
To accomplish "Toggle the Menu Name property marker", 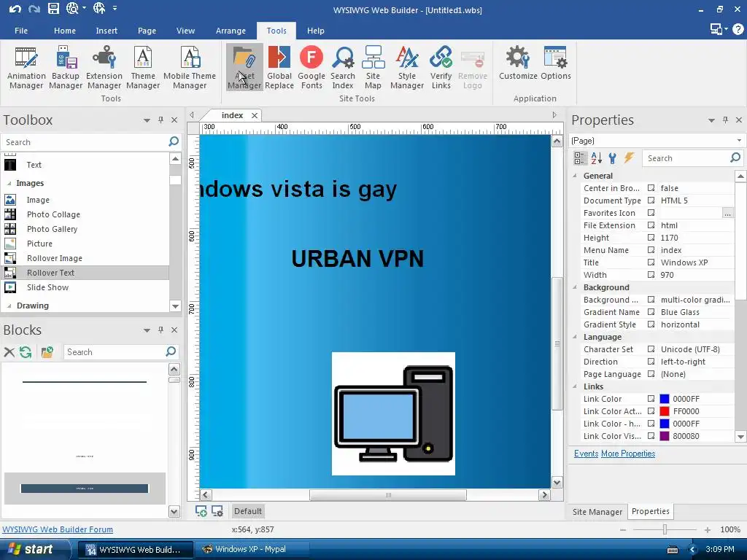I will (x=651, y=250).
